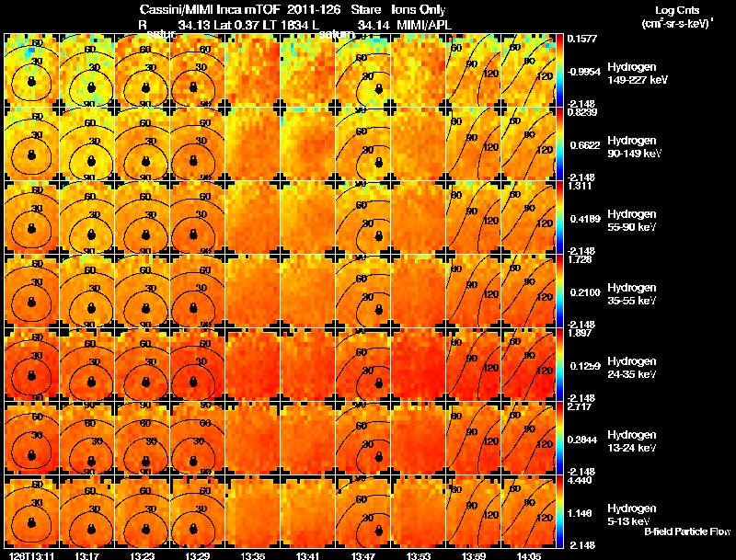The height and width of the screenshot is (560, 736).
Task: Click the Hydrogen 55-90 keV label
Action: point(632,221)
